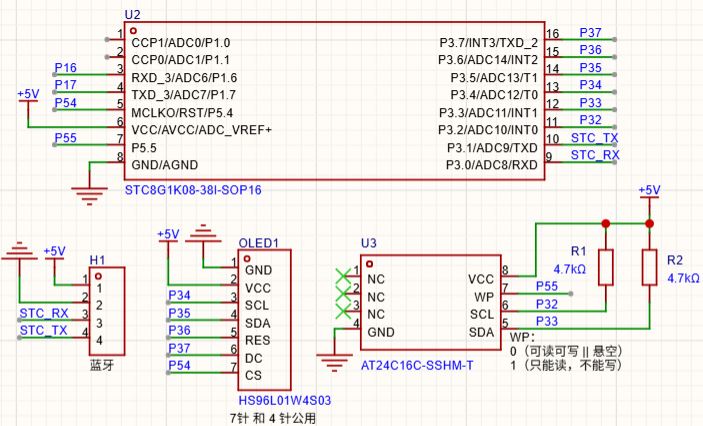Select the U2 designator label
This screenshot has width=703, height=426.
[132, 16]
